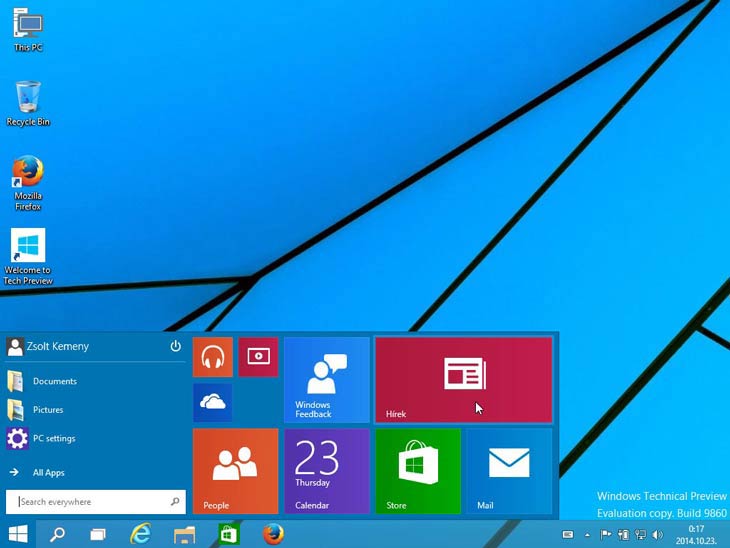730x548 pixels.
Task: Open PC settings from Start menu
Action: [x=53, y=438]
